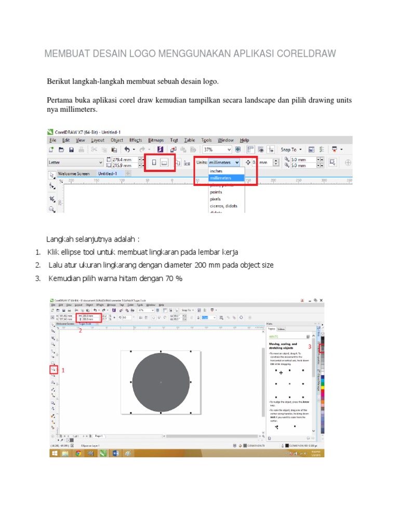Open Word from the Windows taskbar
Image resolution: width=399 pixels, height=532 pixels.
115,453
